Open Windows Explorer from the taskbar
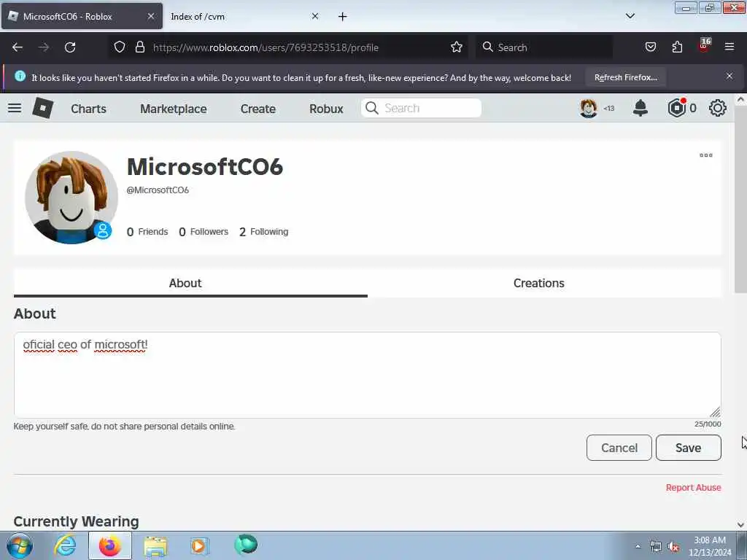This screenshot has width=747, height=560. click(x=155, y=546)
